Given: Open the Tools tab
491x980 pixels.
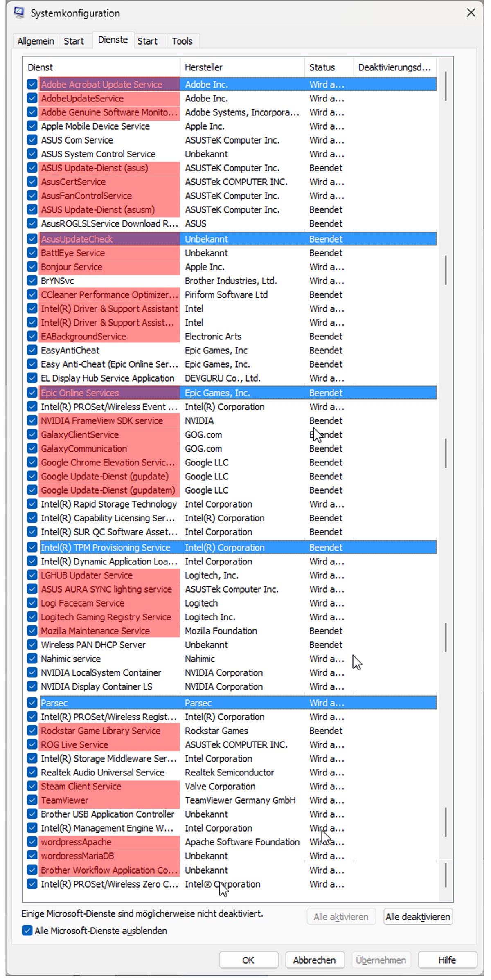Looking at the screenshot, I should pyautogui.click(x=182, y=41).
